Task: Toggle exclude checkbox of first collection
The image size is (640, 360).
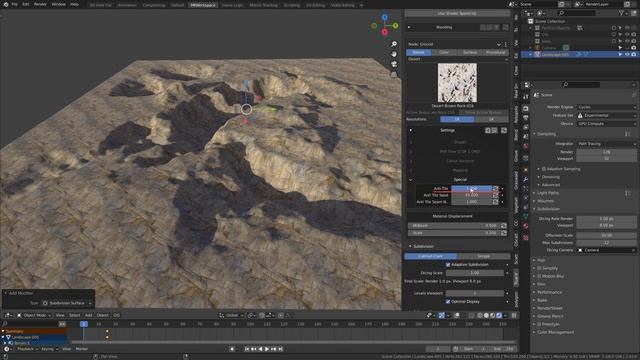Action: click(x=613, y=28)
